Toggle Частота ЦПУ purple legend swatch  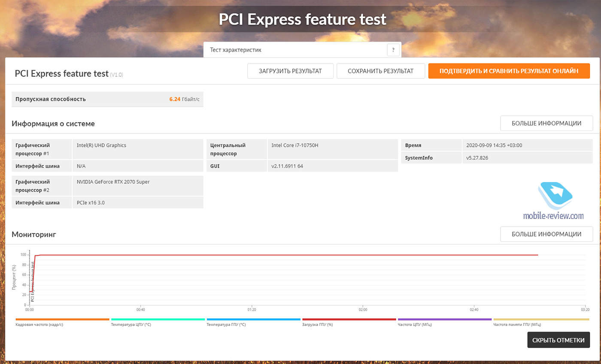tap(445, 319)
